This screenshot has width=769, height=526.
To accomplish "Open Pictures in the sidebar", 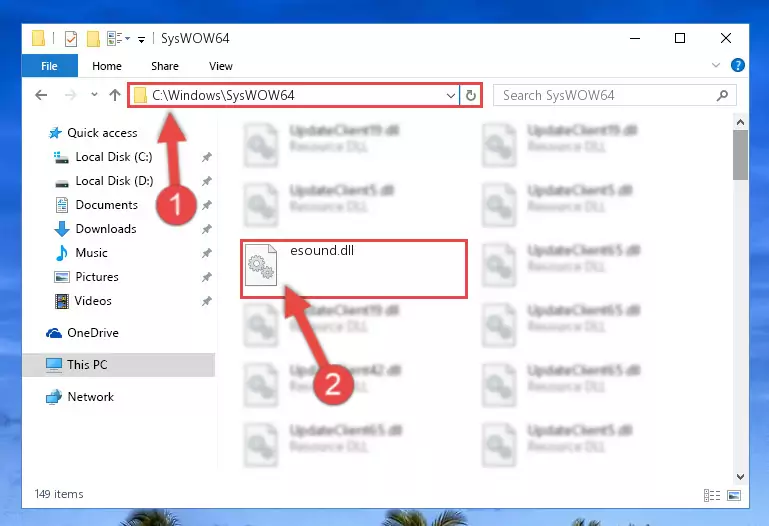I will tap(97, 277).
